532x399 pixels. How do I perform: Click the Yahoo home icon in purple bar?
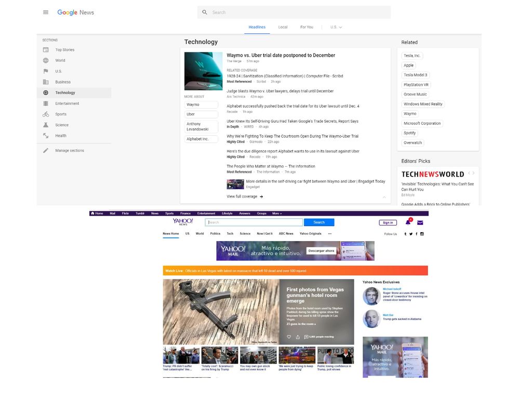pyautogui.click(x=92, y=214)
